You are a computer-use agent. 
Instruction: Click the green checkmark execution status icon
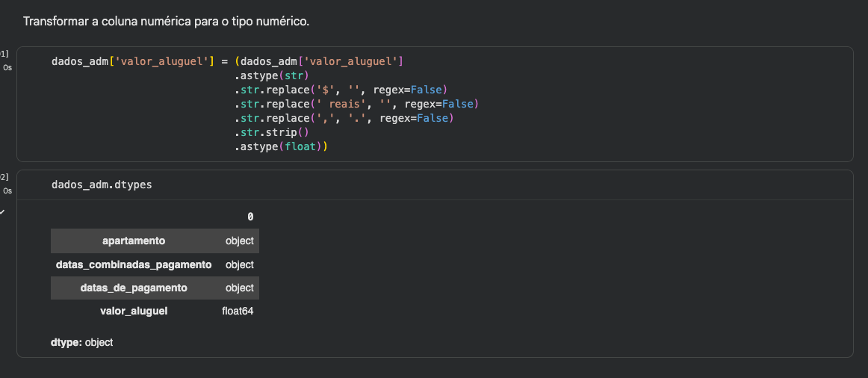(2, 211)
